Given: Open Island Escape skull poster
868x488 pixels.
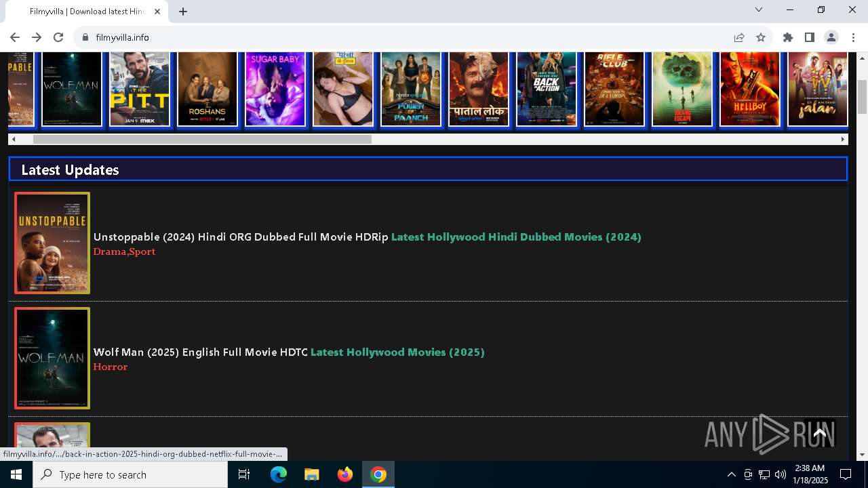Looking at the screenshot, I should (682, 89).
